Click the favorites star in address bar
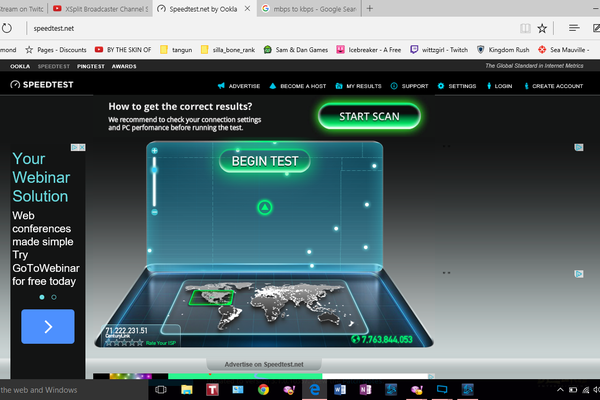The image size is (600, 400). (x=541, y=28)
